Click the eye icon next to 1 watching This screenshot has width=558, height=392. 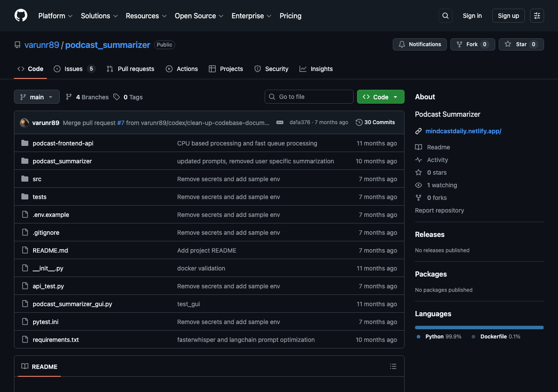pos(418,185)
